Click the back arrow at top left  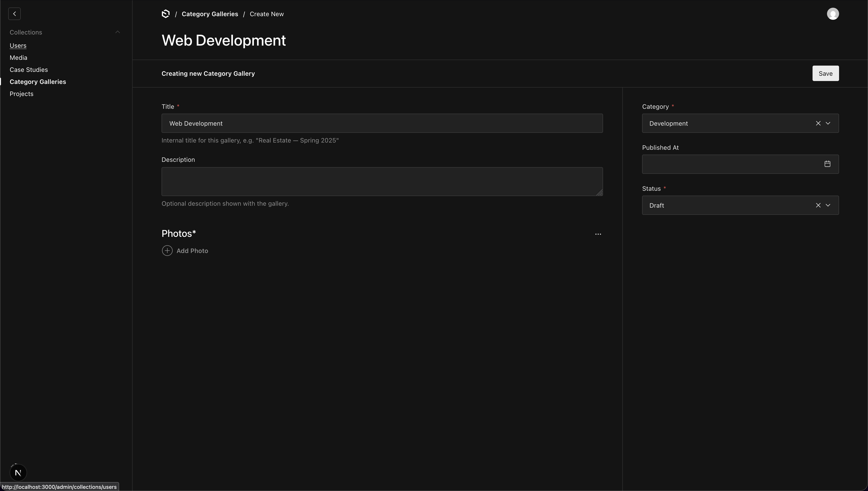14,14
